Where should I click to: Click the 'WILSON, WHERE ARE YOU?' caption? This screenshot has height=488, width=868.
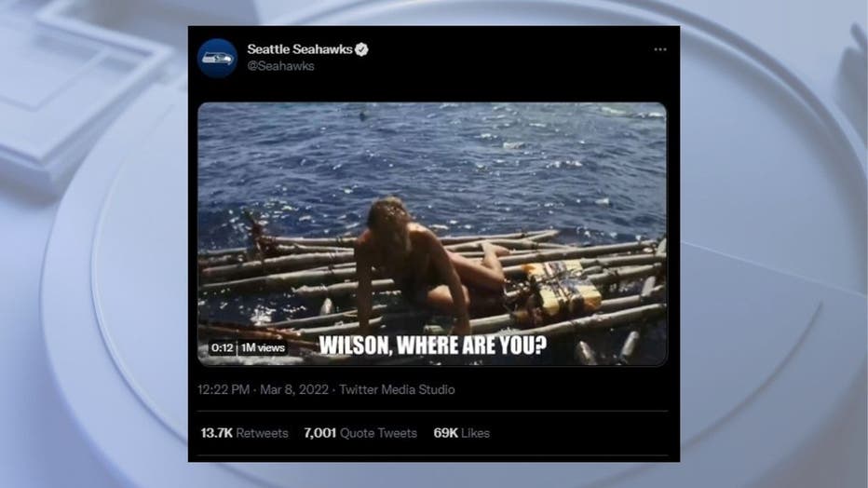[x=433, y=346]
